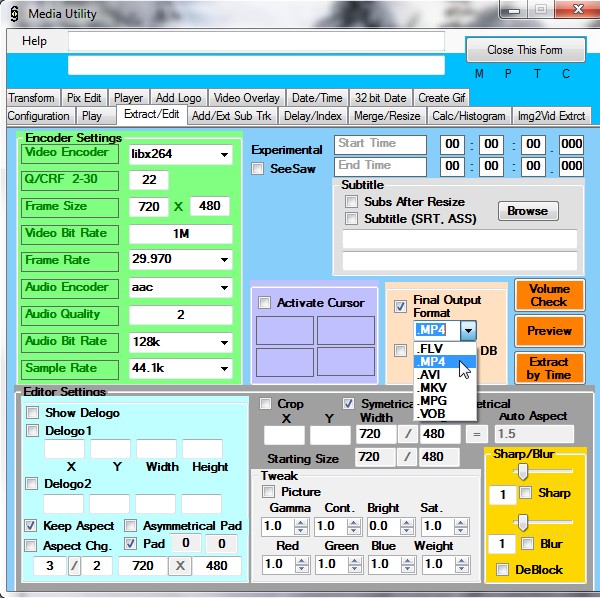Click the Start Time hours field

coord(452,145)
